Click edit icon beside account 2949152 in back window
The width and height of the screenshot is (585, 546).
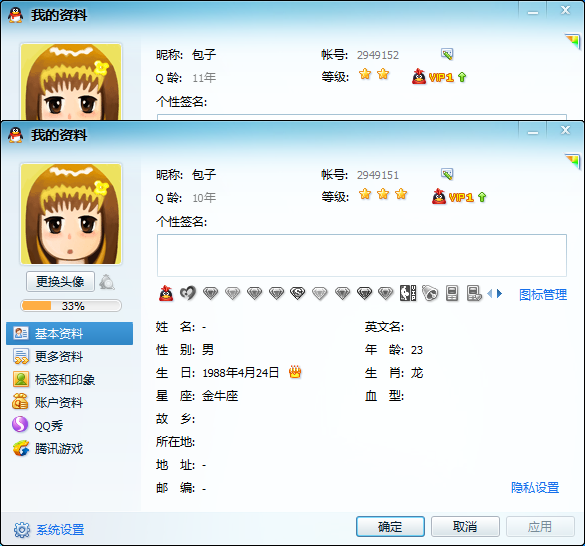447,54
